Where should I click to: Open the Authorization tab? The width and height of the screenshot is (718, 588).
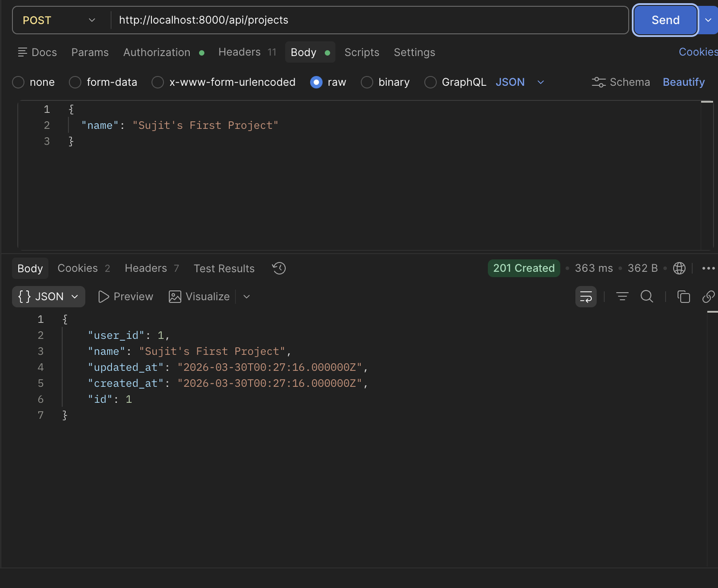tap(163, 52)
